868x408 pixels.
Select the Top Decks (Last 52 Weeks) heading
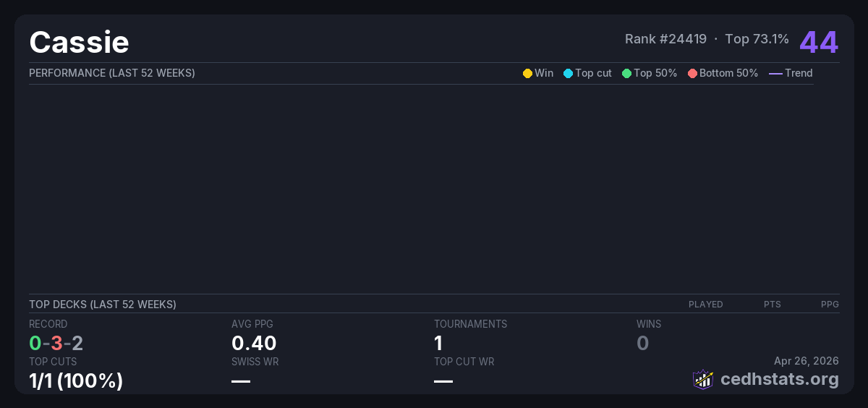(103, 305)
